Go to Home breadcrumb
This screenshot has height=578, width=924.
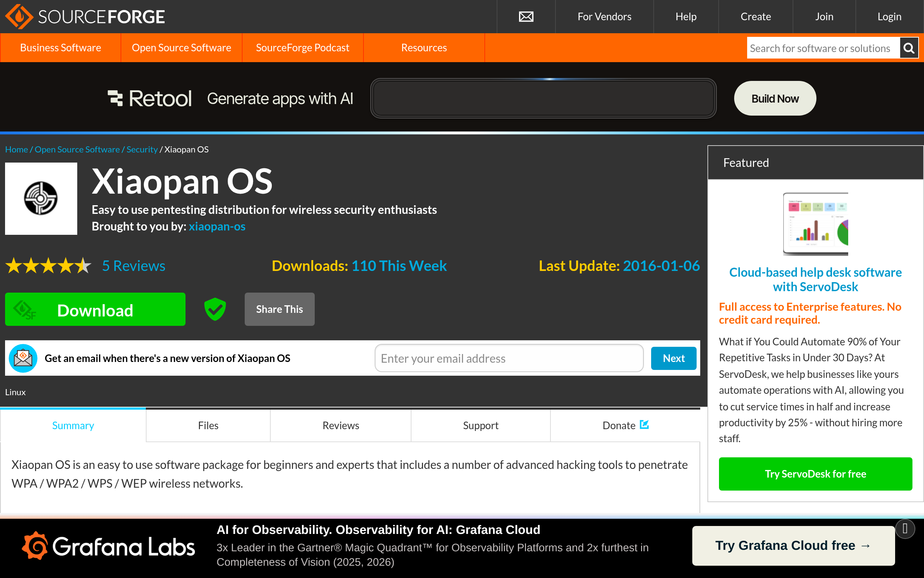(16, 150)
